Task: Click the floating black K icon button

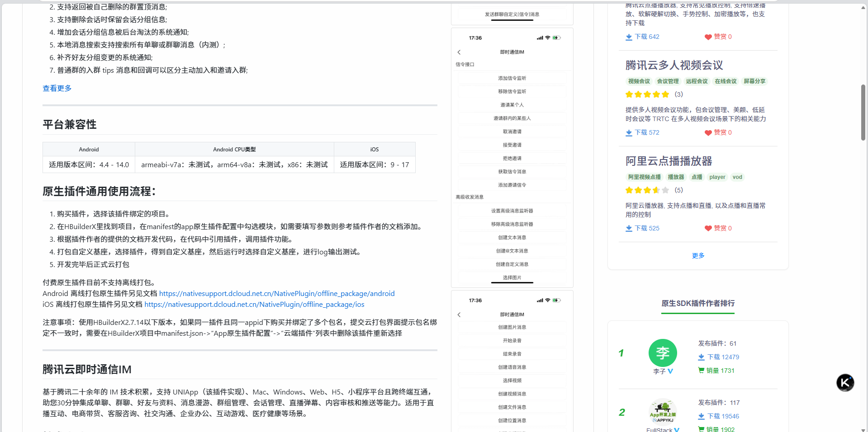Action: [845, 383]
